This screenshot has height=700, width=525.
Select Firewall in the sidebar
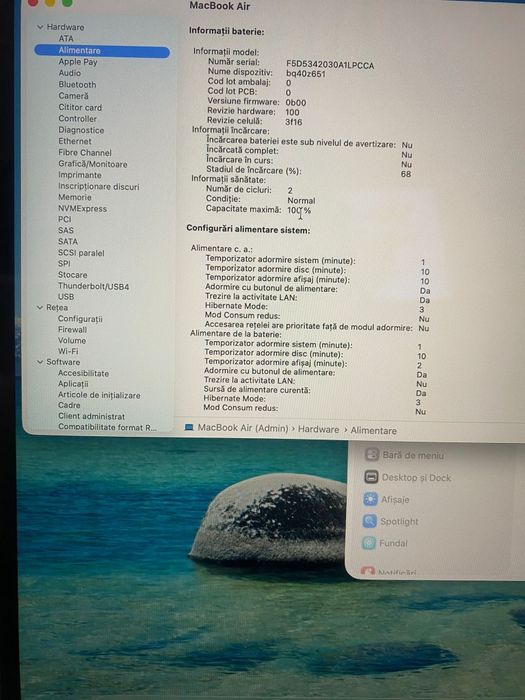(72, 329)
